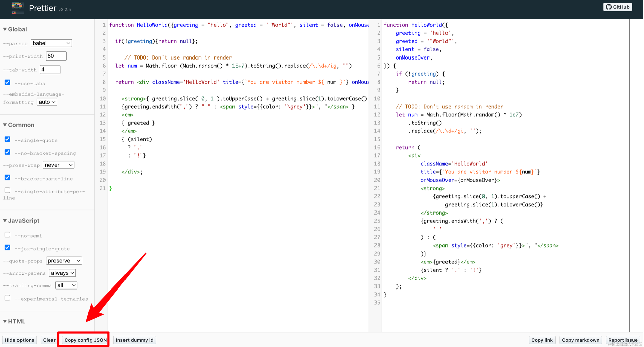The image size is (644, 347).
Task: Collapse the Common options section
Action: coord(19,125)
